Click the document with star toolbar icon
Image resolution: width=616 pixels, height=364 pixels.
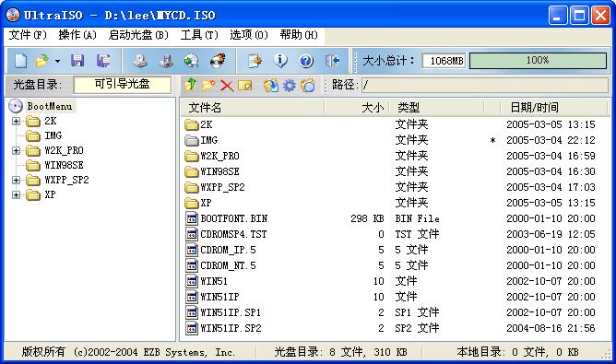tap(255, 61)
